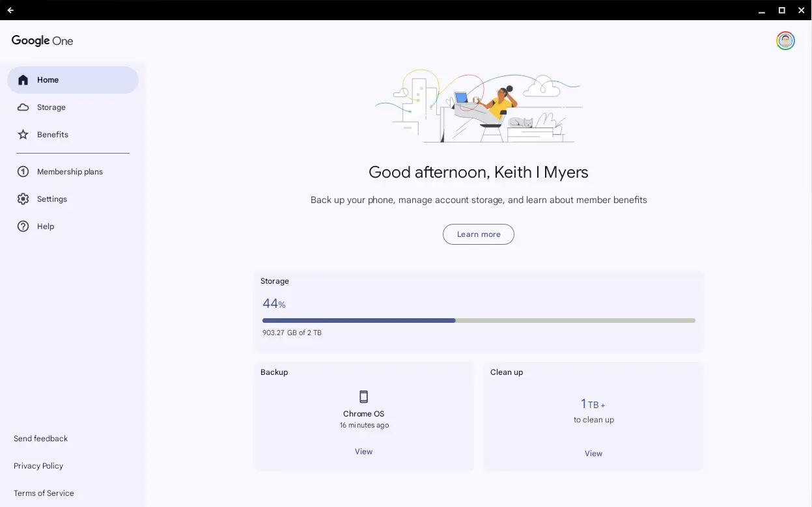
Task: Go back using the top-left arrow
Action: point(10,10)
